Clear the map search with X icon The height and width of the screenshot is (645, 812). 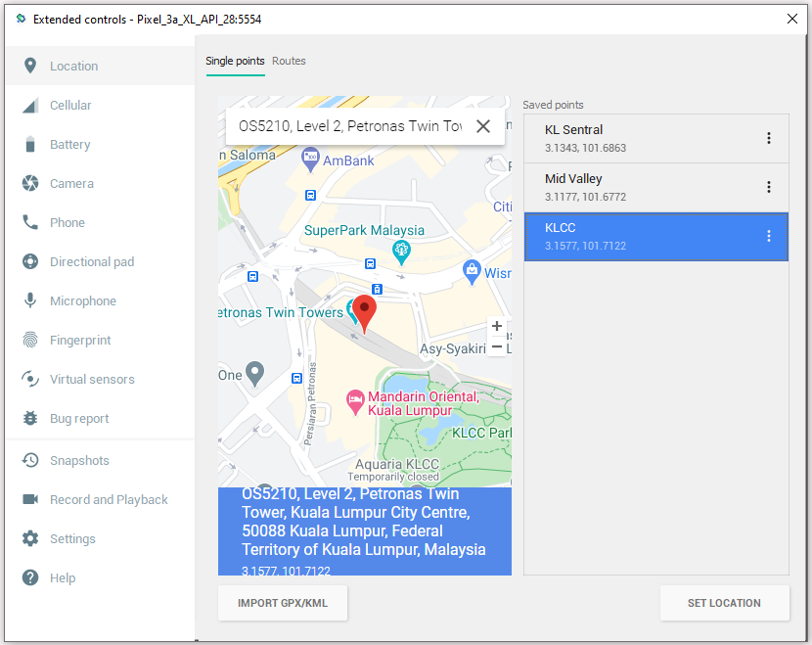pyautogui.click(x=483, y=126)
